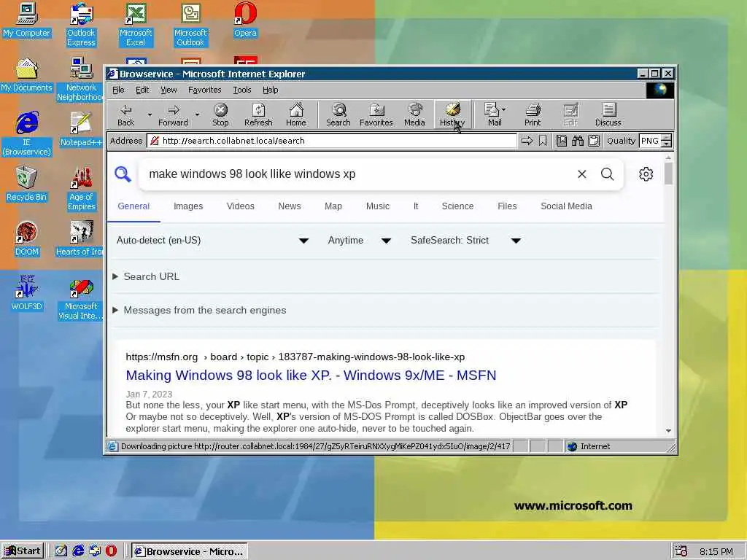The width and height of the screenshot is (747, 560).
Task: Open the language Auto-detect dropdown
Action: coord(212,241)
